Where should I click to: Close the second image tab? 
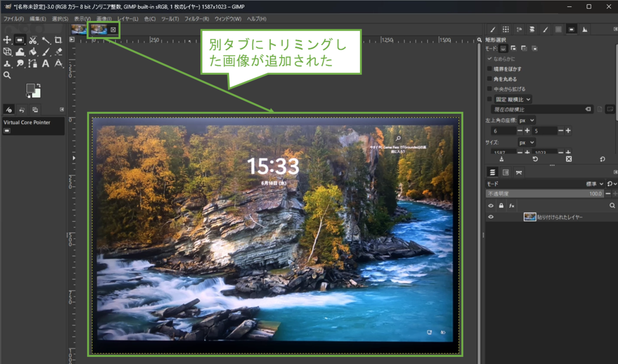click(113, 30)
